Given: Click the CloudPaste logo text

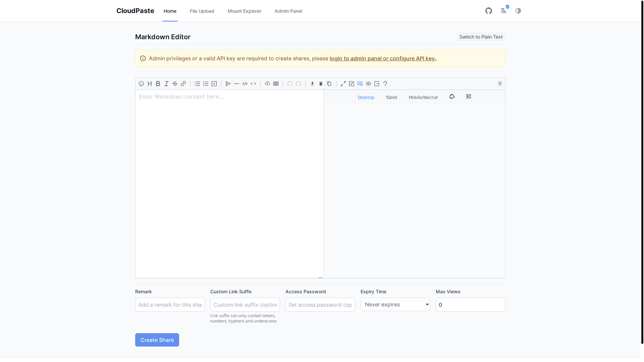Looking at the screenshot, I should (135, 11).
